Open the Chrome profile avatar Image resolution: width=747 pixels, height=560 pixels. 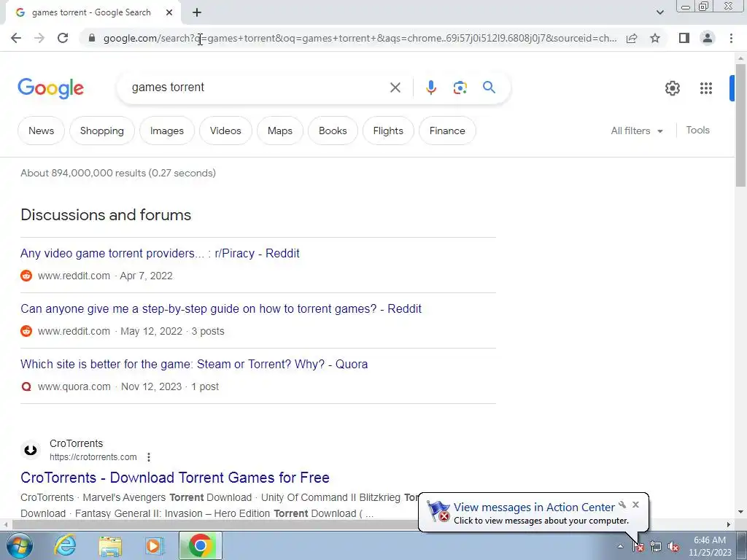point(708,38)
